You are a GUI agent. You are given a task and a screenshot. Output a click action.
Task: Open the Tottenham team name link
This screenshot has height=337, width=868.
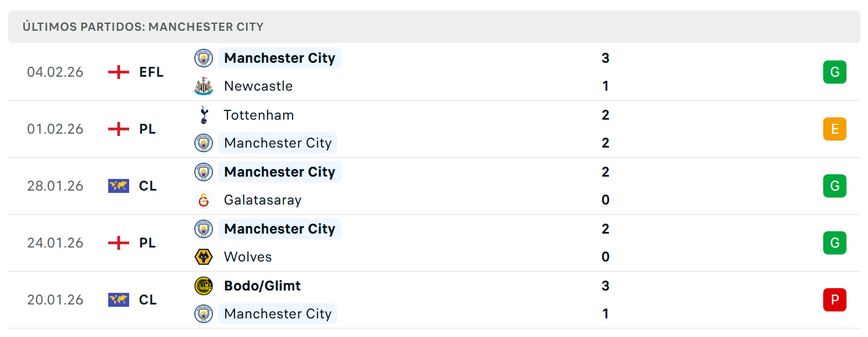(x=259, y=115)
